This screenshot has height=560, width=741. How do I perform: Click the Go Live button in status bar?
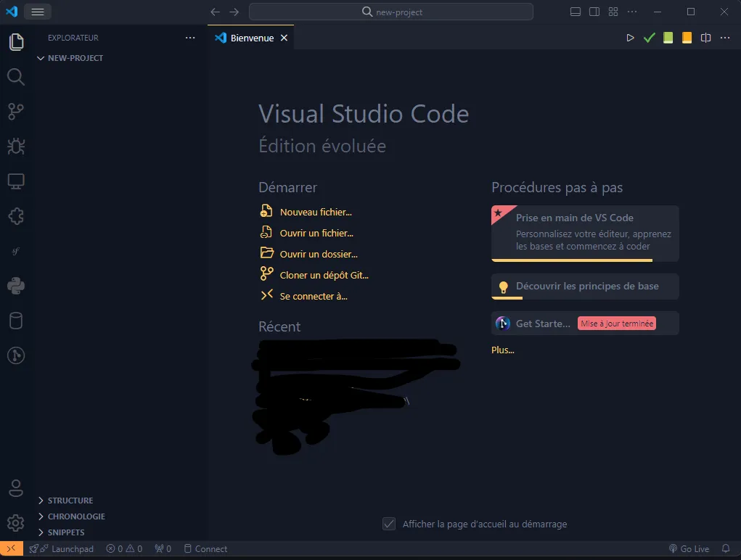click(689, 548)
